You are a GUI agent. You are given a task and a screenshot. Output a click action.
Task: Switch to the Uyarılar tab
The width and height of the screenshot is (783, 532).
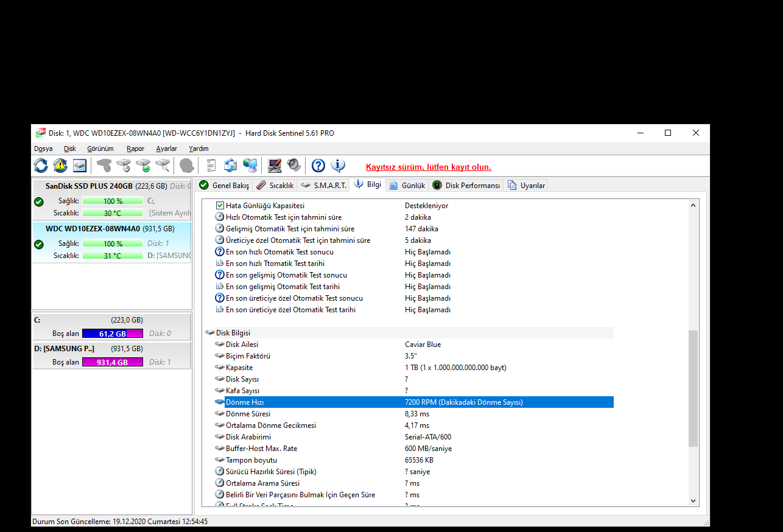[526, 185]
